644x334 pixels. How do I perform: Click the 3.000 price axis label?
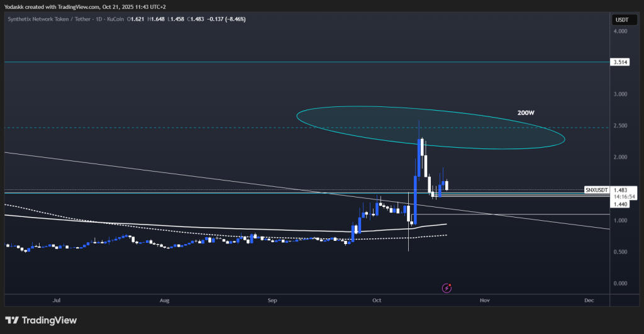[620, 94]
